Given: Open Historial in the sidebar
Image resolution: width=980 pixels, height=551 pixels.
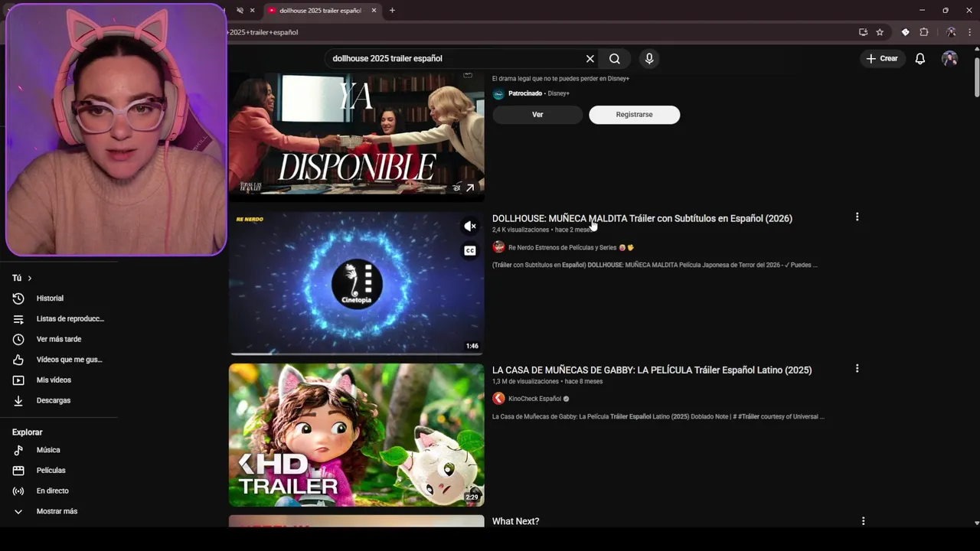Looking at the screenshot, I should [x=59, y=298].
